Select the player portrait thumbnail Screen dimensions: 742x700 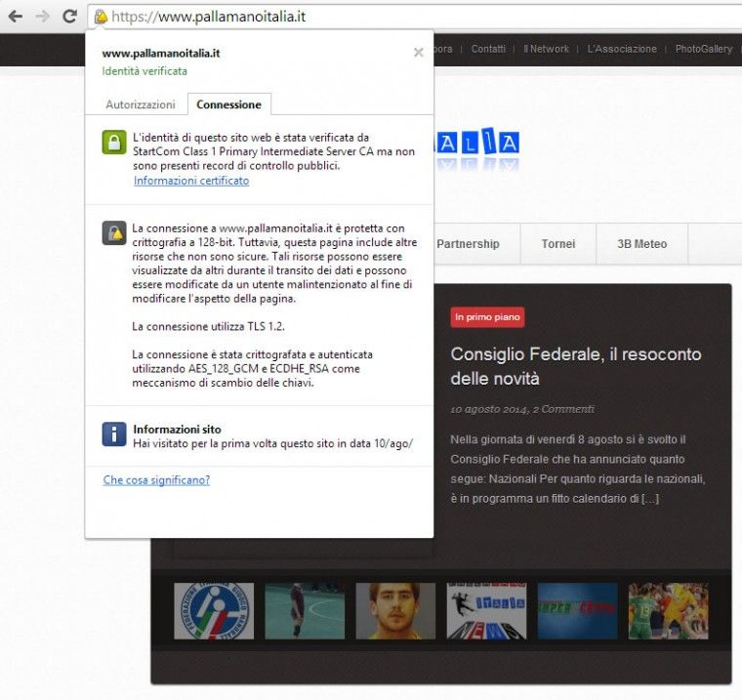pos(395,611)
